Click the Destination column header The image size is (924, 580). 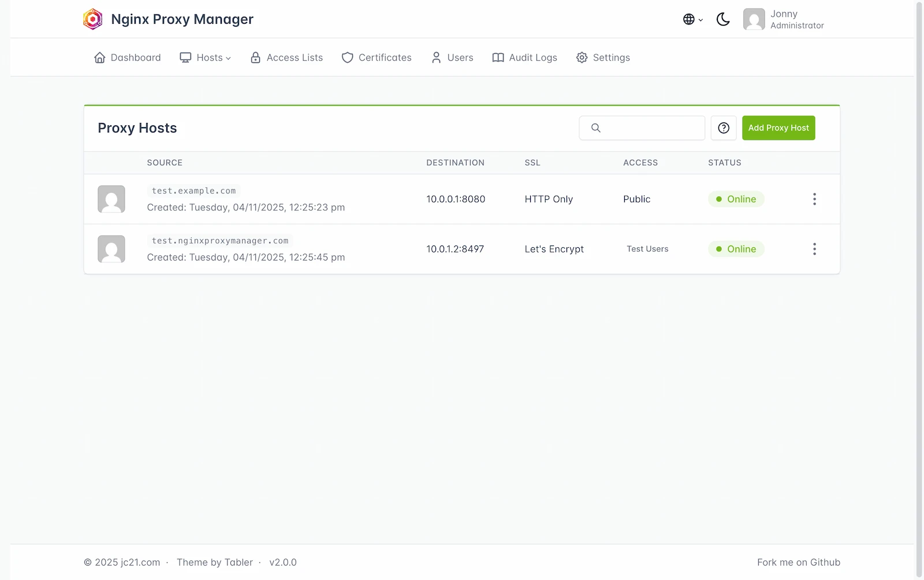[x=455, y=162]
